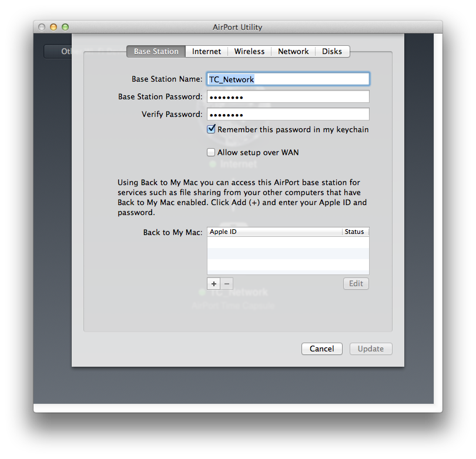Click the Edit button
Image resolution: width=476 pixels, height=459 pixels.
(x=356, y=283)
